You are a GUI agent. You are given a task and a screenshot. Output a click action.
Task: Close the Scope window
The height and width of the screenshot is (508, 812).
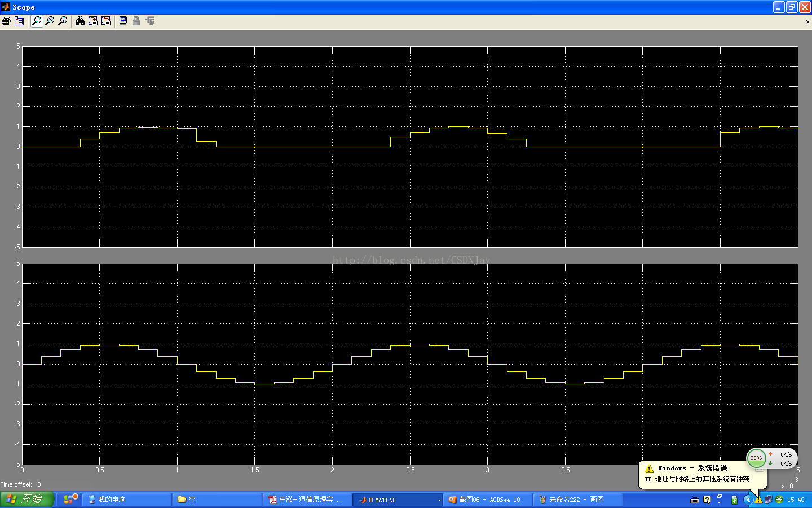(805, 7)
